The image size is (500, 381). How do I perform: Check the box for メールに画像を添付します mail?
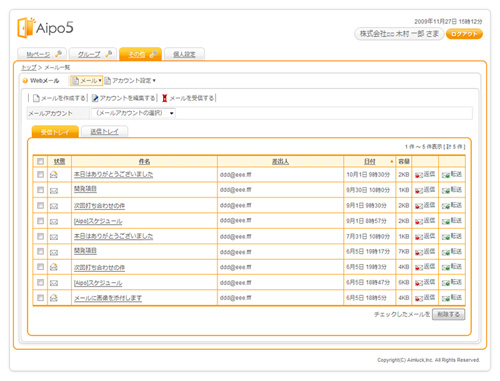(40, 298)
